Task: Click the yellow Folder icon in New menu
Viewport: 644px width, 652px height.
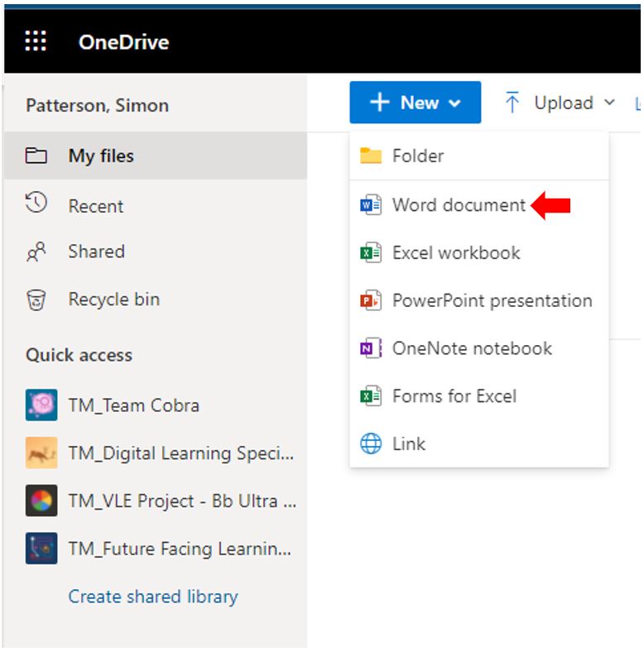Action: click(371, 156)
